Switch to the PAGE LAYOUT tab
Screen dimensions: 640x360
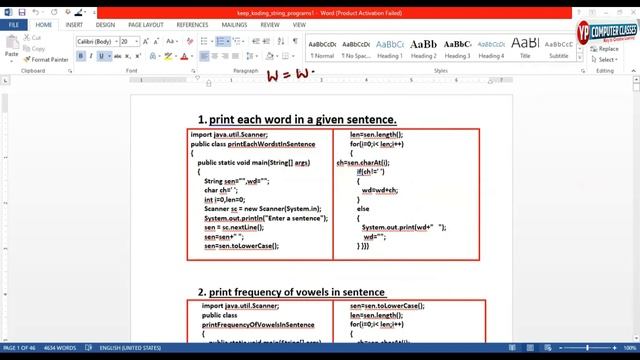(146, 25)
